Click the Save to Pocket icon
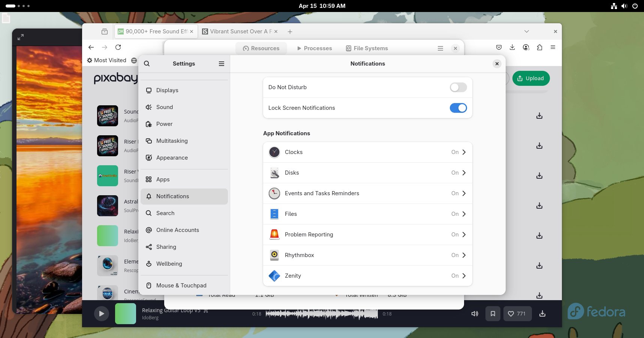This screenshot has width=644, height=338. 499,47
